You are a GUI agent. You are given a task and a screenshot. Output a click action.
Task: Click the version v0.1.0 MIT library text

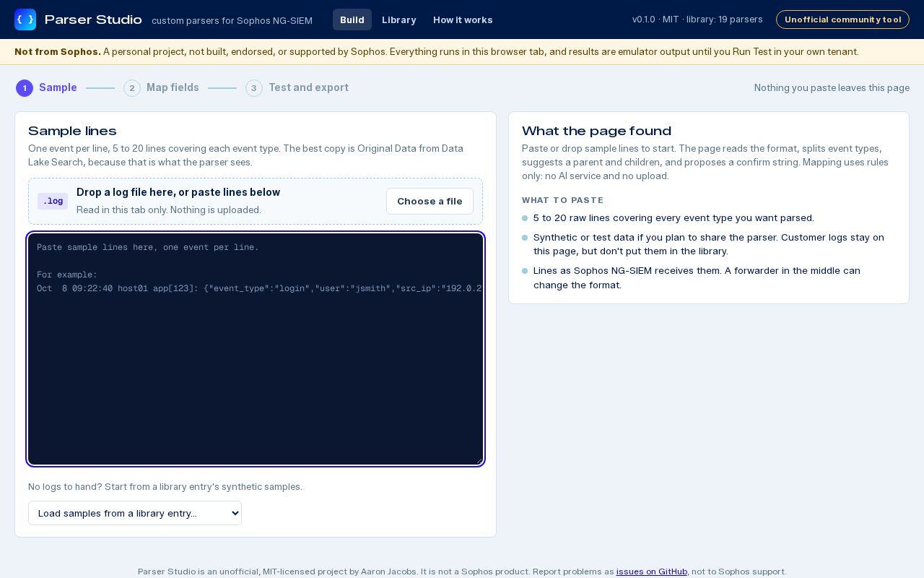coord(697,20)
